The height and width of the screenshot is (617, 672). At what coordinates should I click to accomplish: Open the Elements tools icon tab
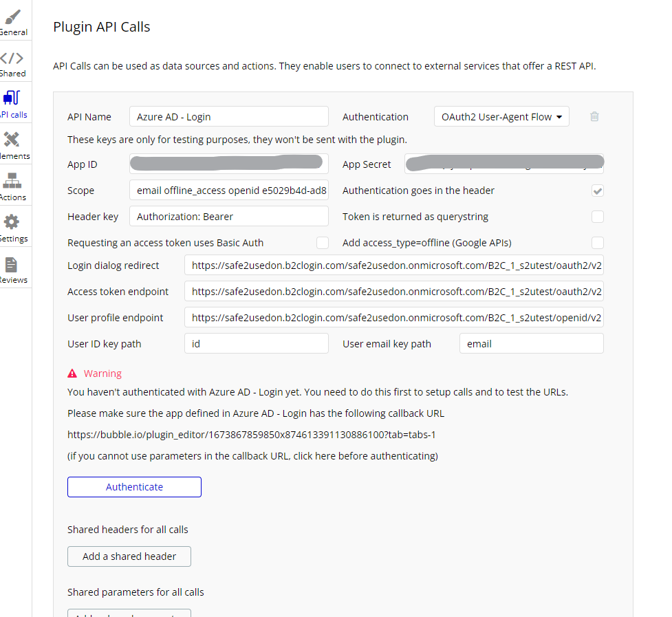pos(12,141)
